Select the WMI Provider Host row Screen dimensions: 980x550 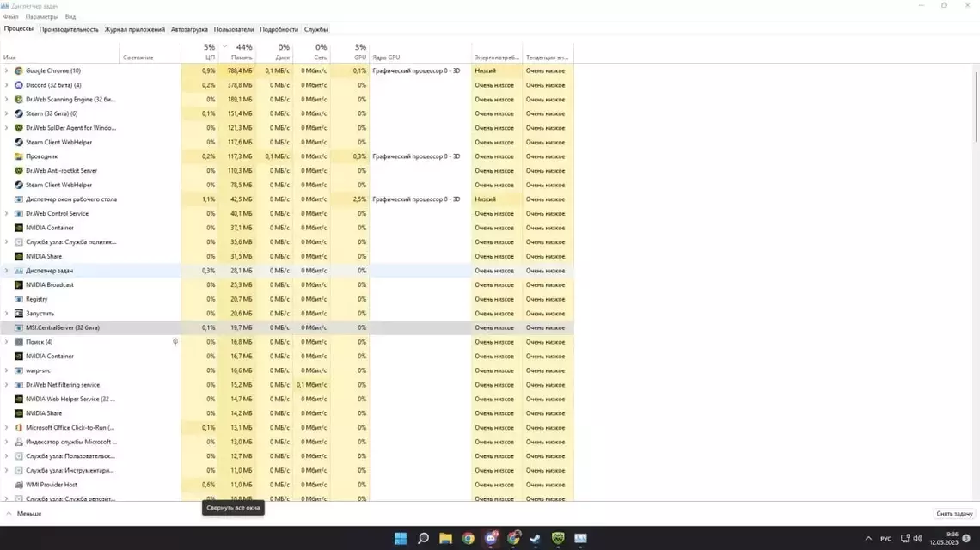287,485
